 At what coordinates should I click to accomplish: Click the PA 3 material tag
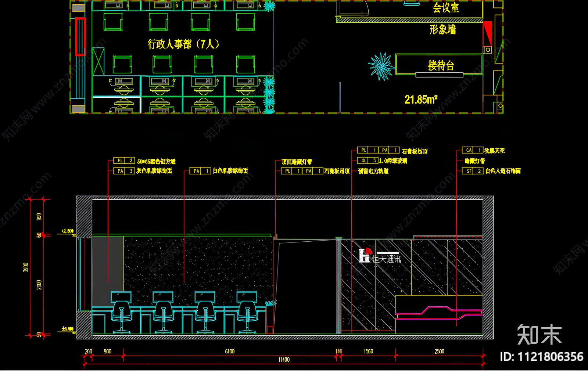pyautogui.click(x=124, y=171)
